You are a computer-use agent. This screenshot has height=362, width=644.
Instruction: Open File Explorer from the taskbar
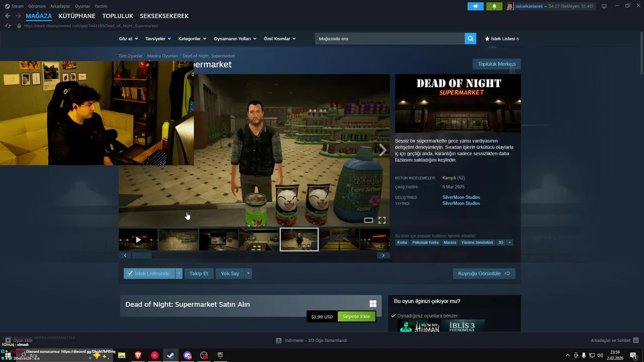122,355
